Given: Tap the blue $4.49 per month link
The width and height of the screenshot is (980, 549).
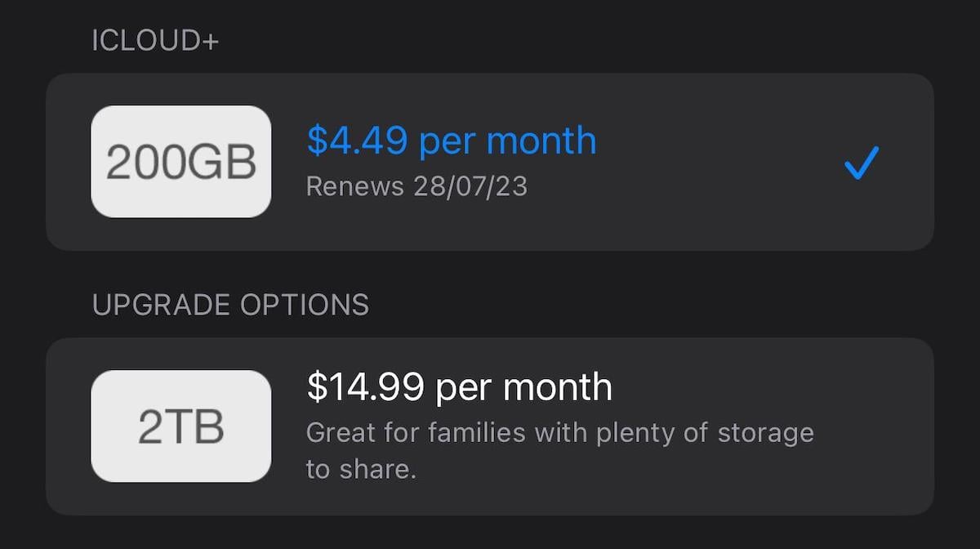Looking at the screenshot, I should pyautogui.click(x=451, y=141).
